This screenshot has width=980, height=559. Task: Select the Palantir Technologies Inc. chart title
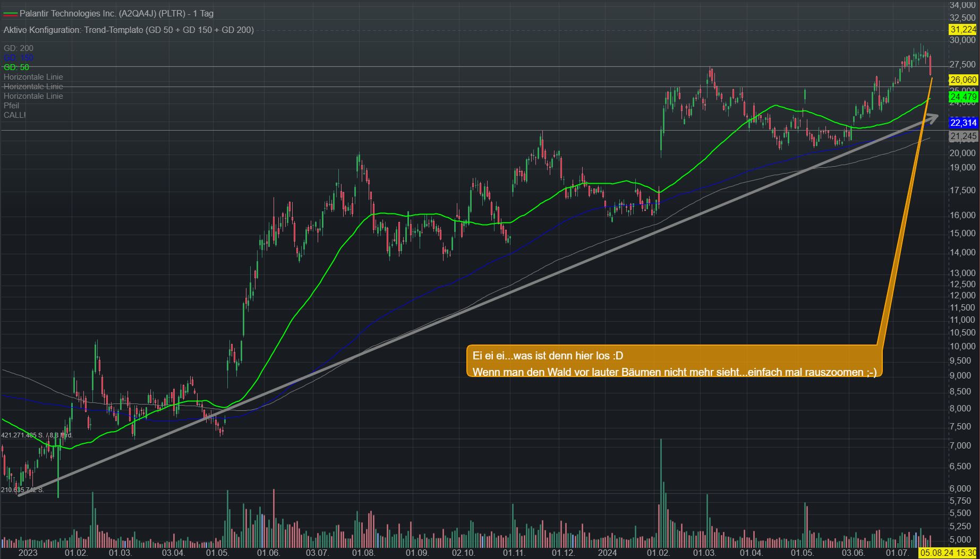pos(116,14)
